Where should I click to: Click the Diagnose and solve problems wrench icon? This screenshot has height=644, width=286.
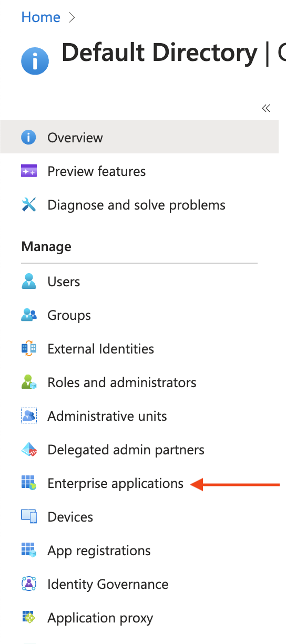coord(28,205)
